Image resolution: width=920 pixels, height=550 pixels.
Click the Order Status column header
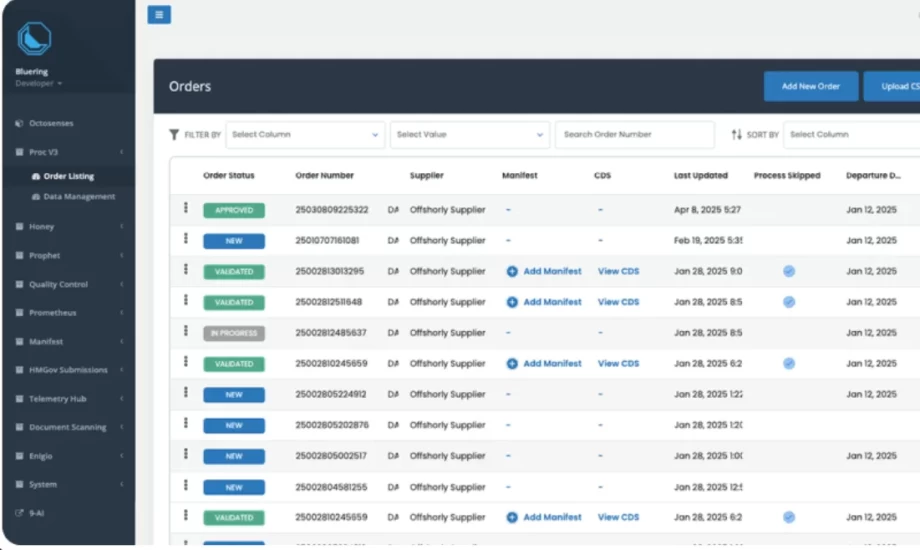[x=229, y=176]
